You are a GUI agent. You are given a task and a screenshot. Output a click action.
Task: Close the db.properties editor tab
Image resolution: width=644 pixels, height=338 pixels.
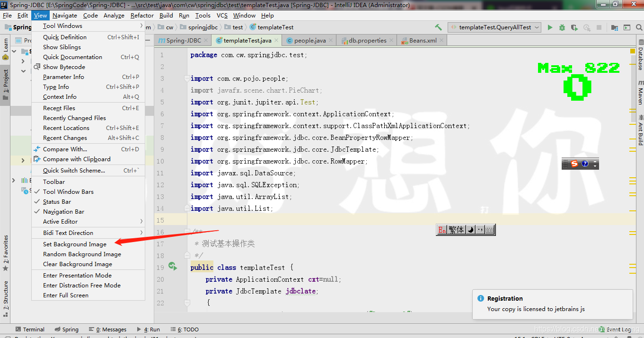pos(391,41)
